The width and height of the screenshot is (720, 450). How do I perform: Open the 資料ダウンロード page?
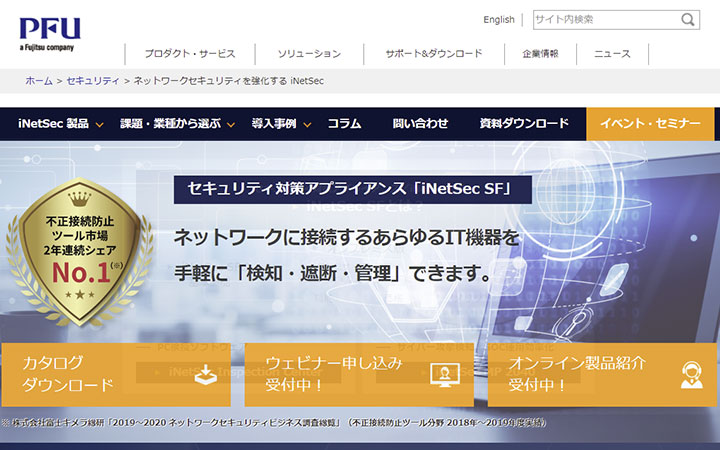pyautogui.click(x=524, y=124)
